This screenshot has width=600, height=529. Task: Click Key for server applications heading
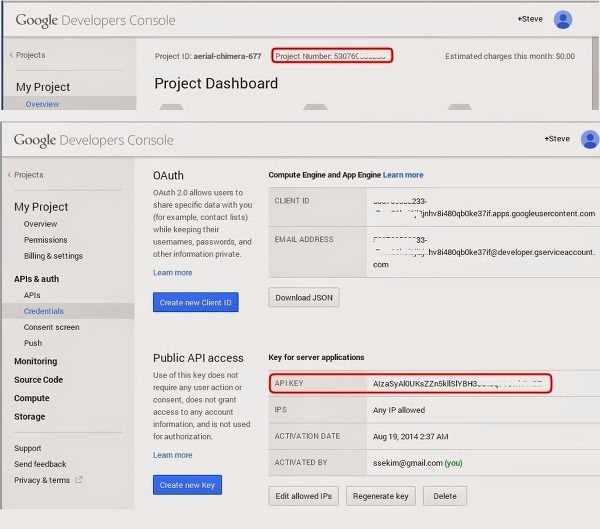coord(316,357)
